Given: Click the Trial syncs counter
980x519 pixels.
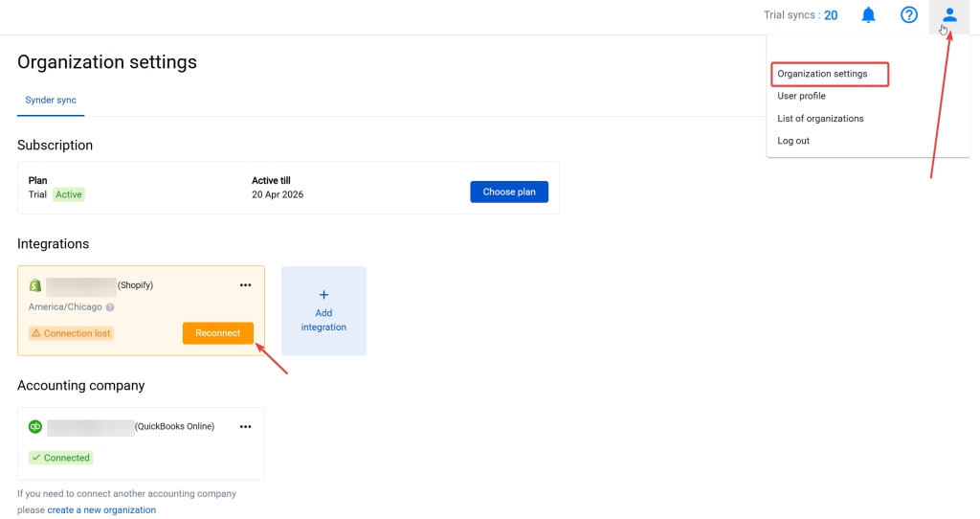Looking at the screenshot, I should [x=800, y=15].
